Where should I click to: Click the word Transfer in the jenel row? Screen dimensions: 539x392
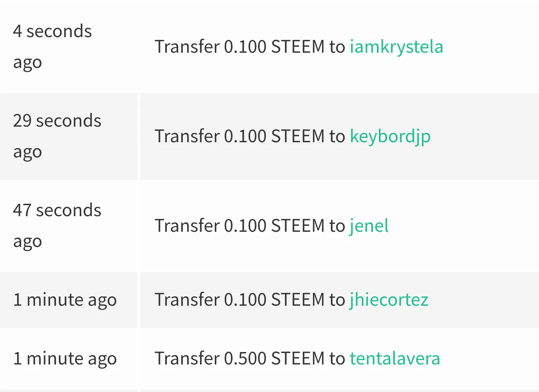tap(187, 225)
